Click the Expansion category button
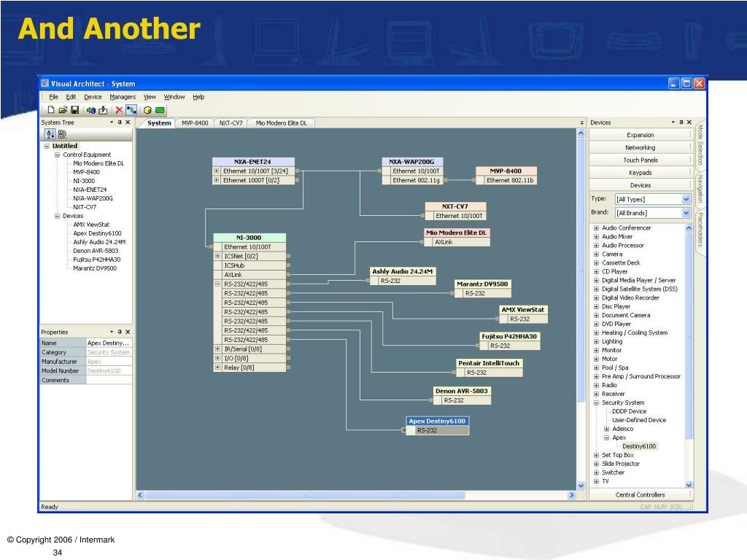The image size is (747, 560). 640,135
